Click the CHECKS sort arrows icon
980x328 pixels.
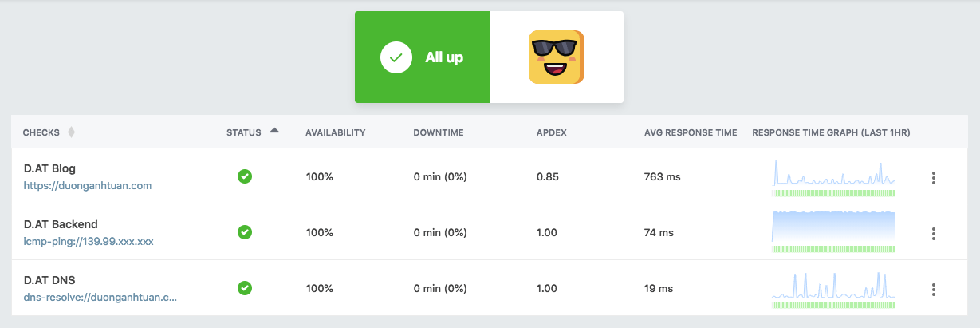[71, 132]
